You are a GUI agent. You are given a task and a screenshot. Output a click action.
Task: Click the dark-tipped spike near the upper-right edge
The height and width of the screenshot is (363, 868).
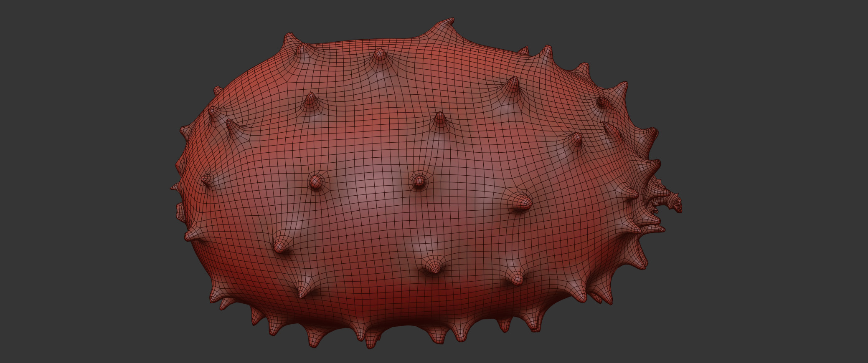602,102
